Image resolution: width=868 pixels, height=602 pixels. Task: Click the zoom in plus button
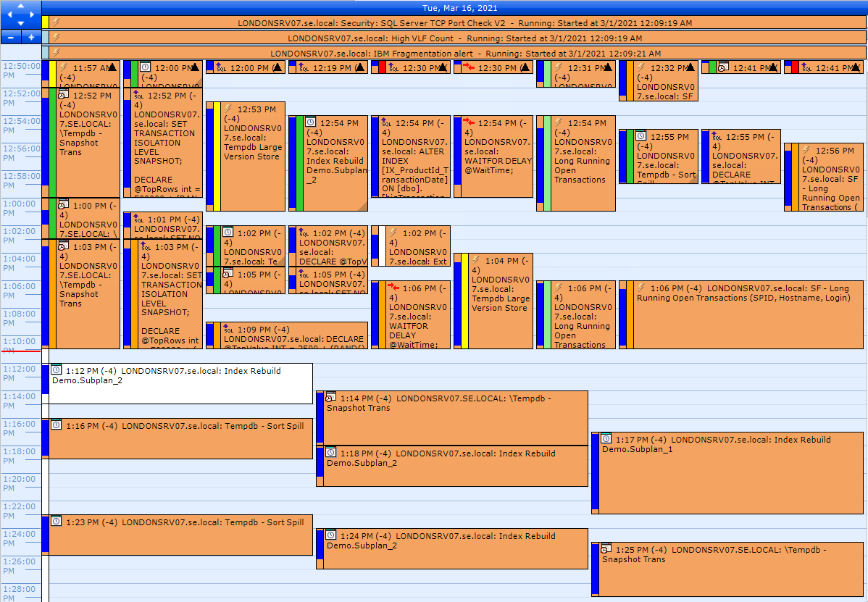(x=30, y=36)
